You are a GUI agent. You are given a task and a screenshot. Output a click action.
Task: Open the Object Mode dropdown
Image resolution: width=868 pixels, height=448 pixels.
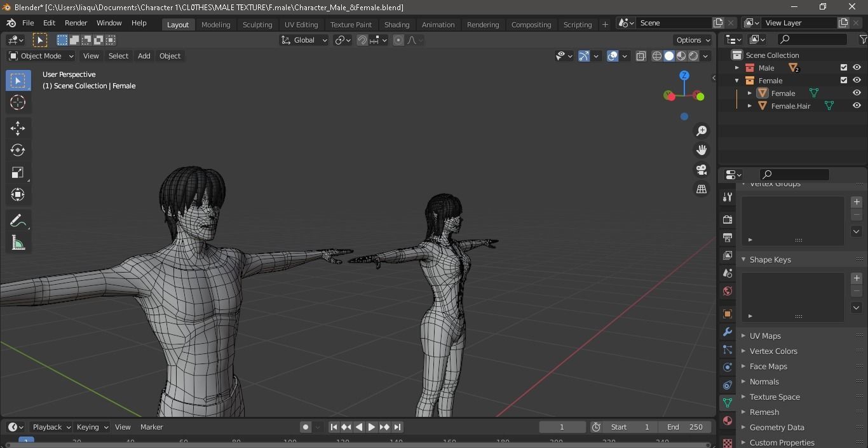(x=41, y=56)
